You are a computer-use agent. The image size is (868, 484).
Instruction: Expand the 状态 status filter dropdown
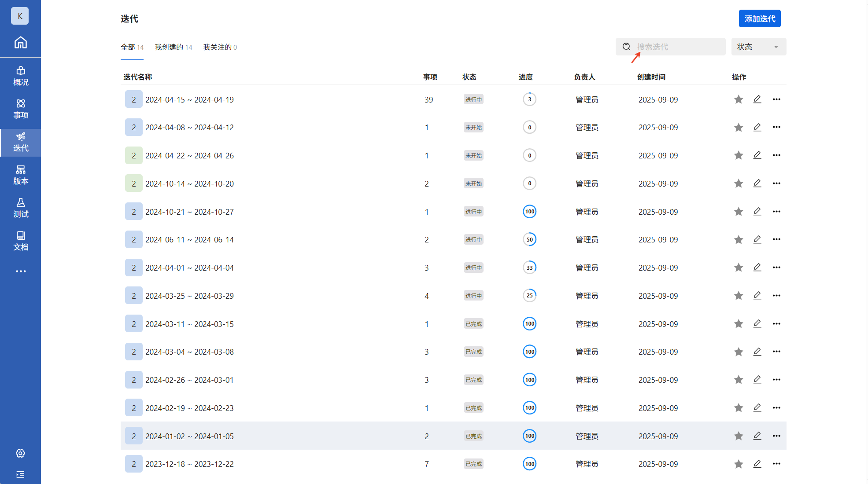[x=758, y=47]
